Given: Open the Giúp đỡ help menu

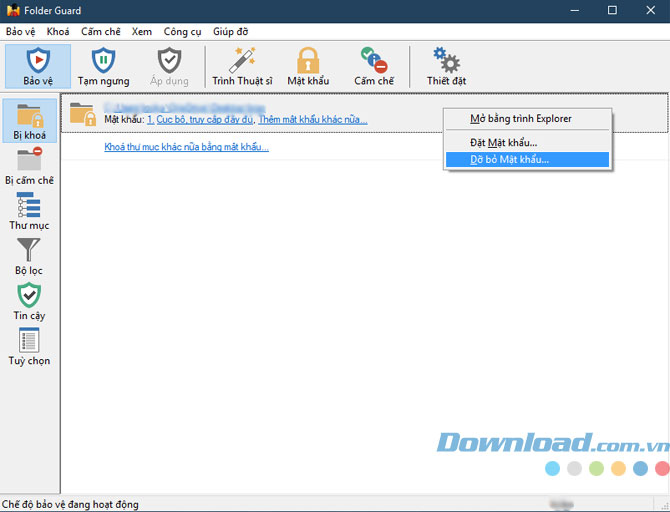Looking at the screenshot, I should click(x=230, y=32).
